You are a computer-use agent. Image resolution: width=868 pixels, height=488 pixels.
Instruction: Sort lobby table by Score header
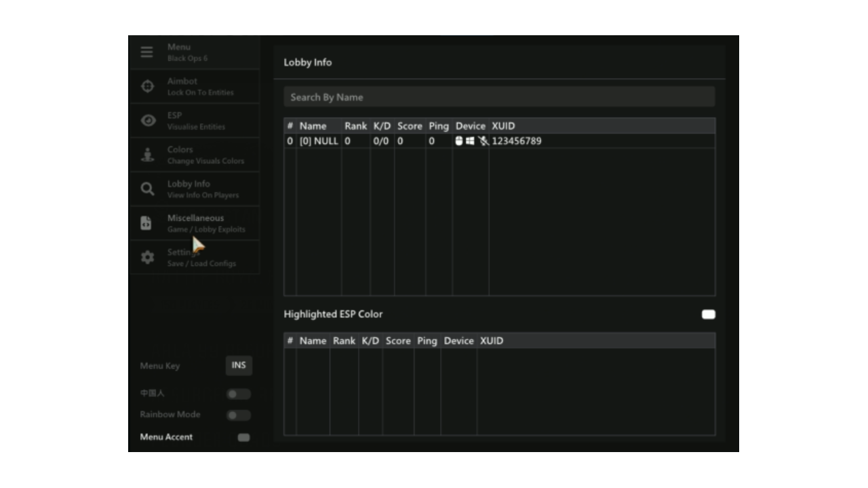(x=410, y=126)
